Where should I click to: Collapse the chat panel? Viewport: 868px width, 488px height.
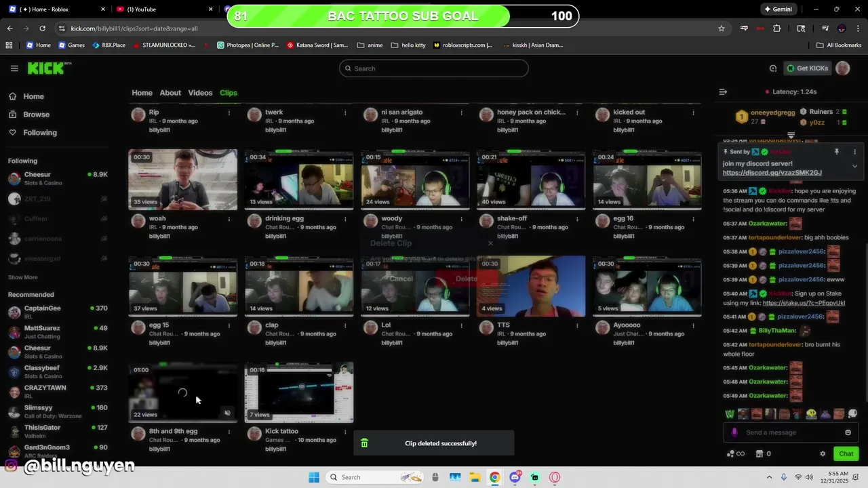(x=723, y=91)
